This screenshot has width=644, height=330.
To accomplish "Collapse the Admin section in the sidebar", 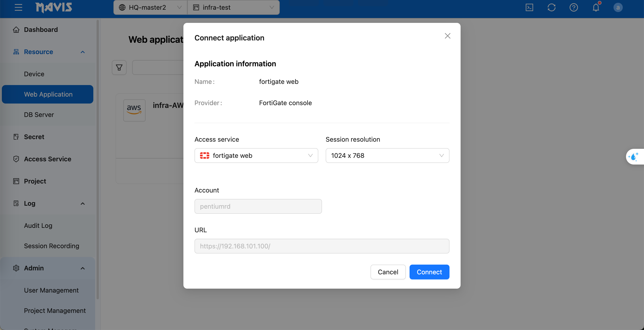I will click(82, 268).
